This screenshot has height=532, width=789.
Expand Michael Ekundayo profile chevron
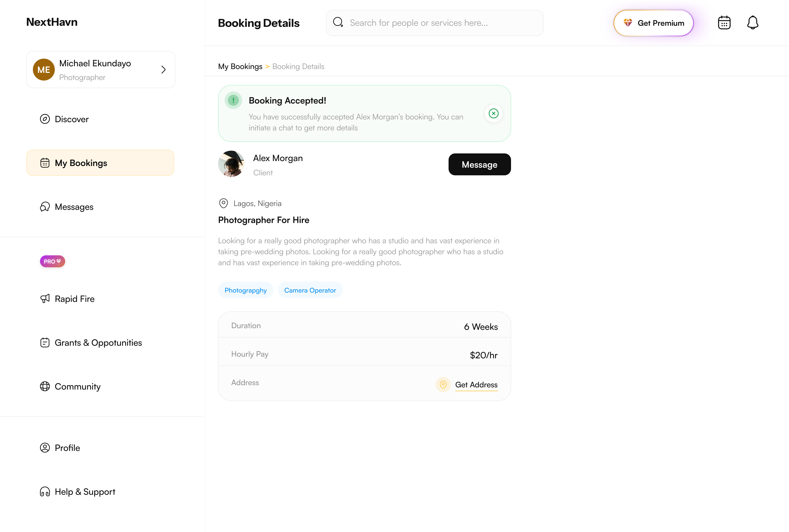point(163,70)
